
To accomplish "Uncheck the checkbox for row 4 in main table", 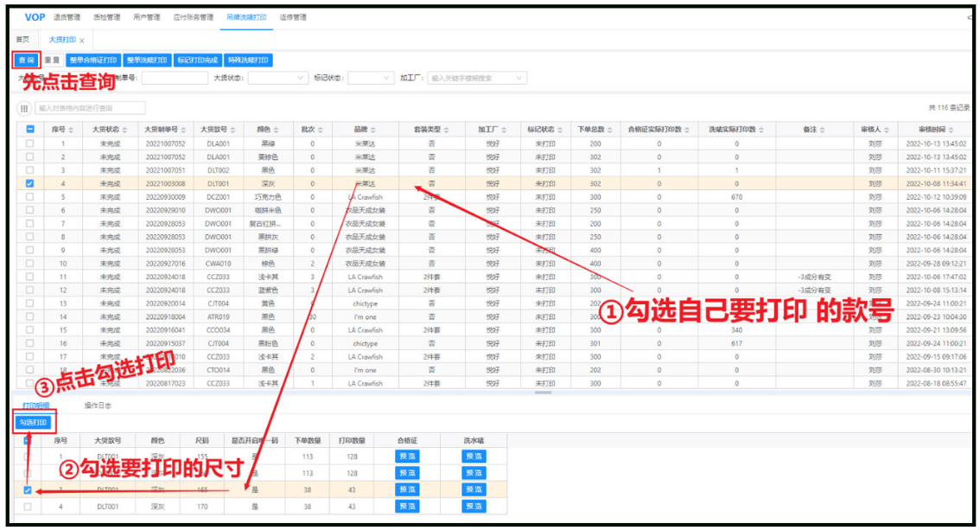I will [30, 183].
